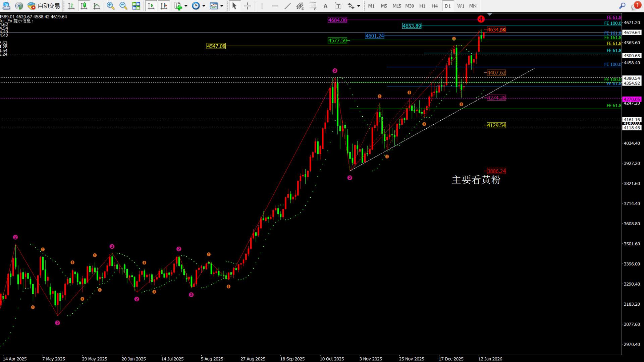This screenshot has width=644, height=362.
Task: Add a text annotation with the A tool
Action: point(325,6)
